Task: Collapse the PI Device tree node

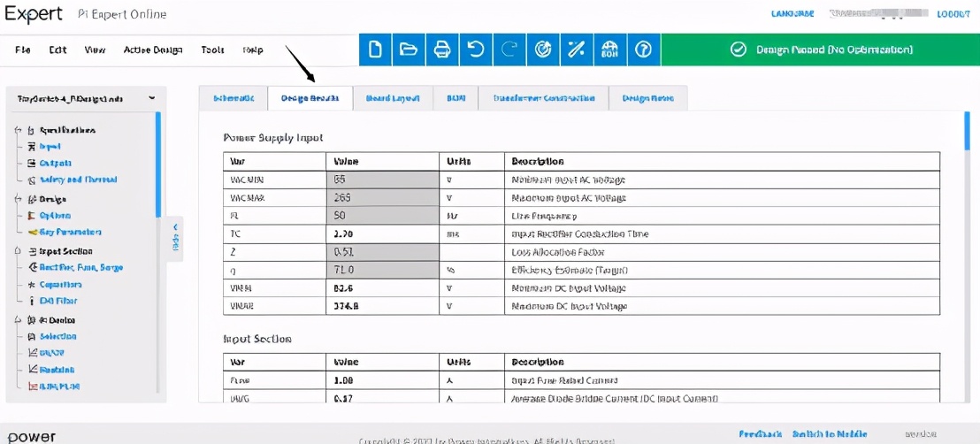Action: coord(17,320)
